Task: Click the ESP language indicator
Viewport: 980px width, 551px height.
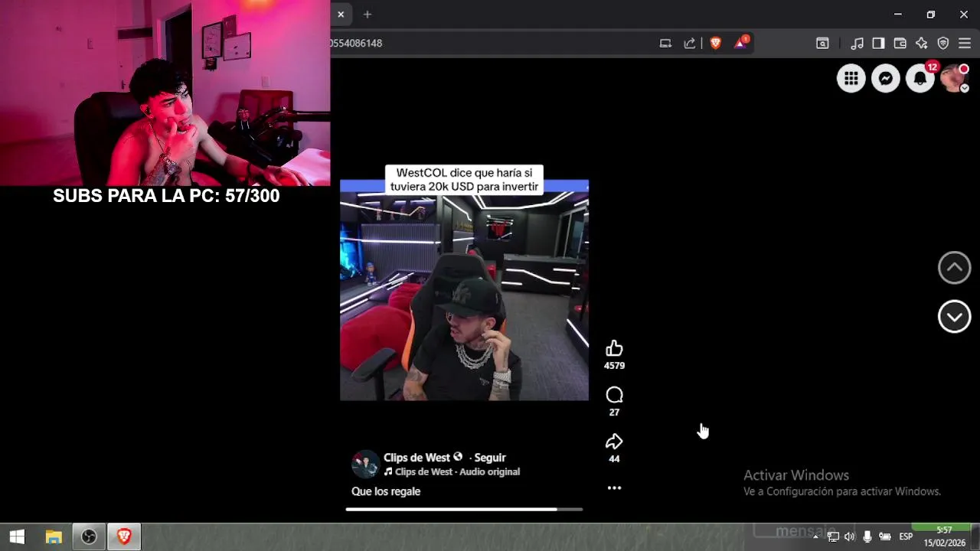Action: [906, 537]
